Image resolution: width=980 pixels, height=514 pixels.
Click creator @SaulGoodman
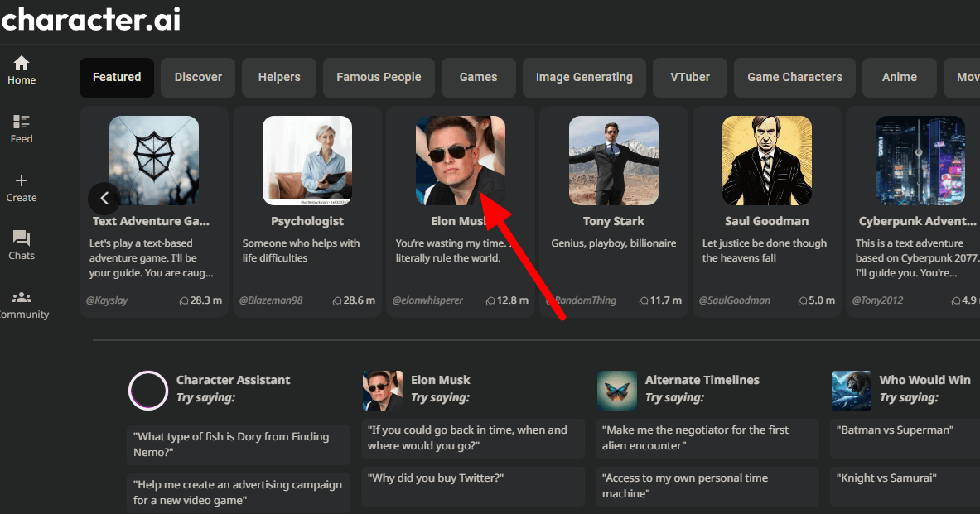[x=734, y=300]
